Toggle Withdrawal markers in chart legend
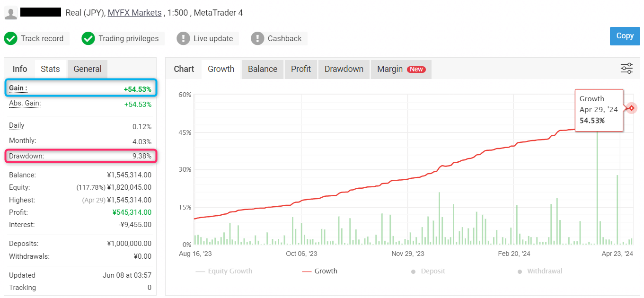 pyautogui.click(x=540, y=272)
